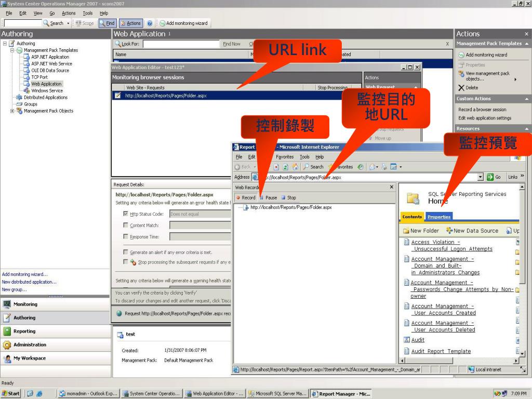532x399 pixels.
Task: Expand Management Pack Objects node
Action: (x=12, y=111)
